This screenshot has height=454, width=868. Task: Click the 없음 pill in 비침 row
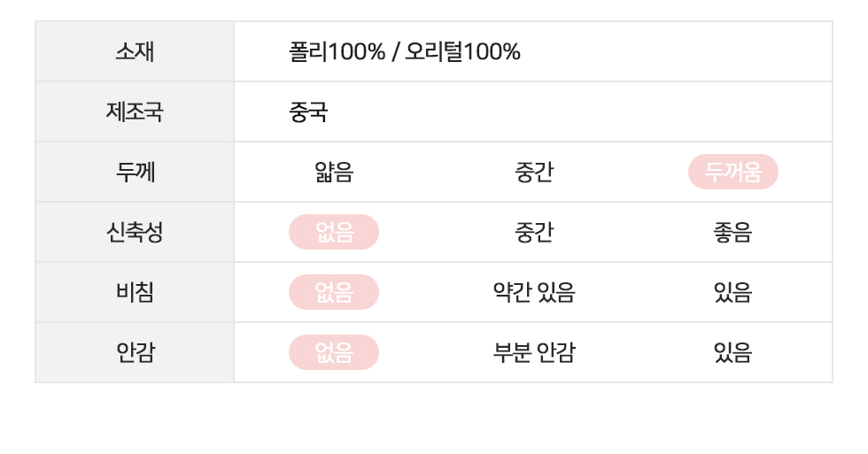tap(334, 293)
